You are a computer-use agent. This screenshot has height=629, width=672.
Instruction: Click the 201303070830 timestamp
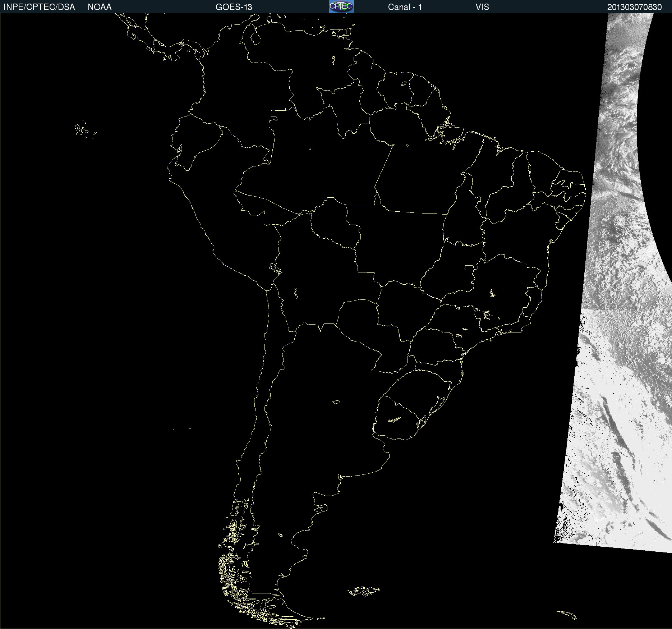coord(634,7)
